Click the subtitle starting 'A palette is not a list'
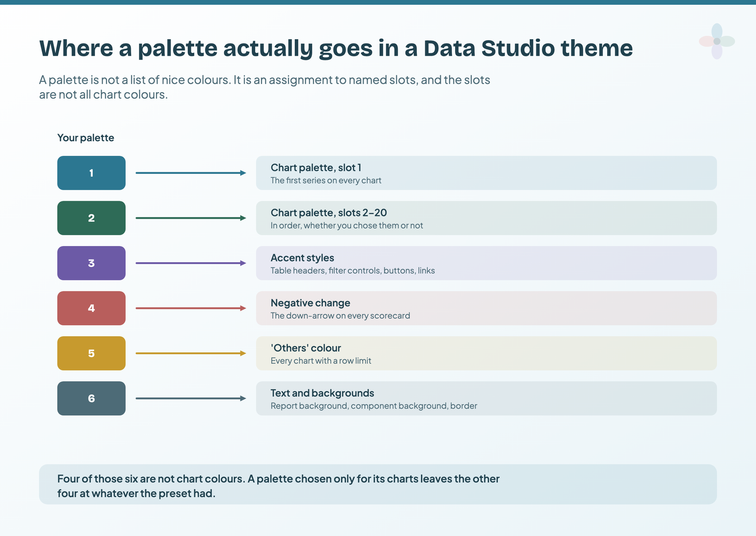This screenshot has width=756, height=536. tap(265, 87)
